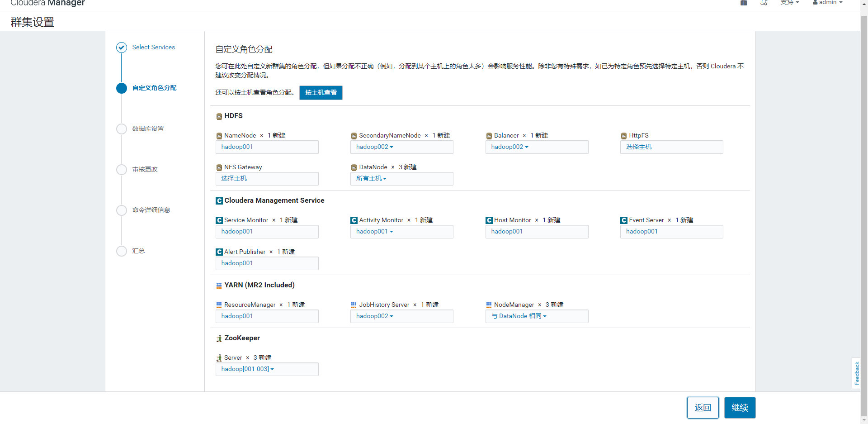The image size is (868, 424).
Task: Select the 数据库设置 step circle
Action: coord(121,129)
